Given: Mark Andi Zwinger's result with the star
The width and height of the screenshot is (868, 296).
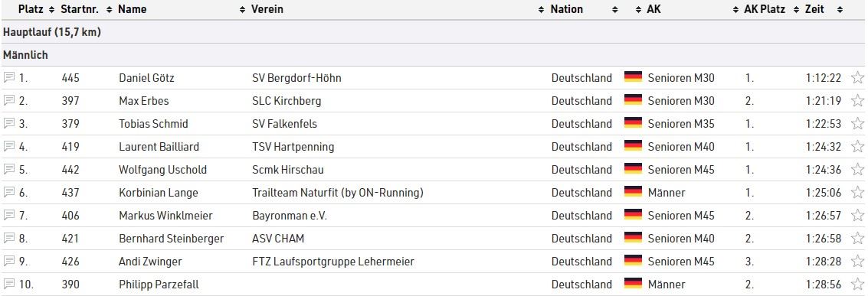Looking at the screenshot, I should click(x=857, y=262).
